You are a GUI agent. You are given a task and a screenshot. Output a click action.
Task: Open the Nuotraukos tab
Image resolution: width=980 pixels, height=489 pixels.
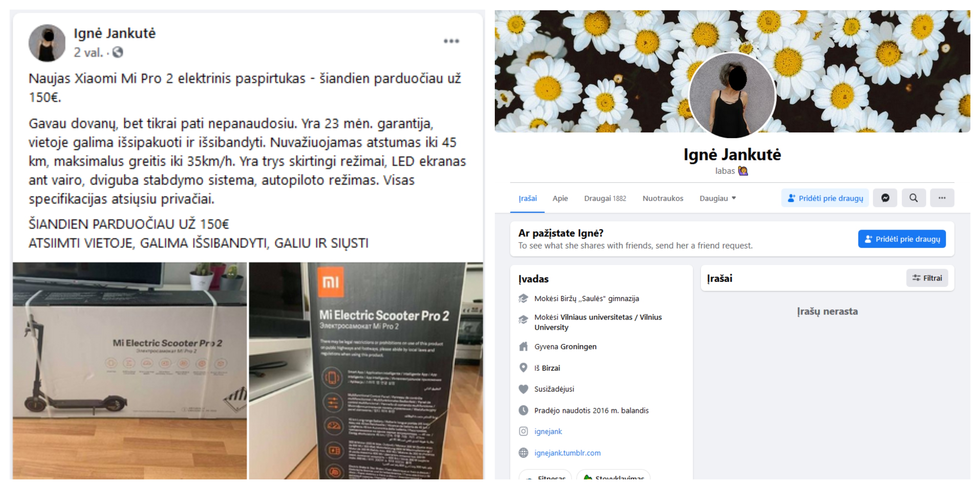(x=663, y=198)
